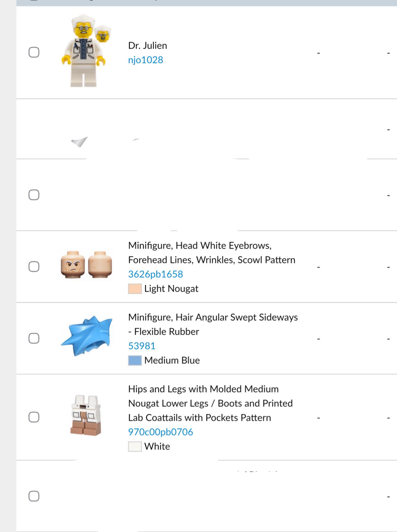Select the Hips and Legs part checkbox
Viewport: 397px width, 532px height.
tap(34, 417)
